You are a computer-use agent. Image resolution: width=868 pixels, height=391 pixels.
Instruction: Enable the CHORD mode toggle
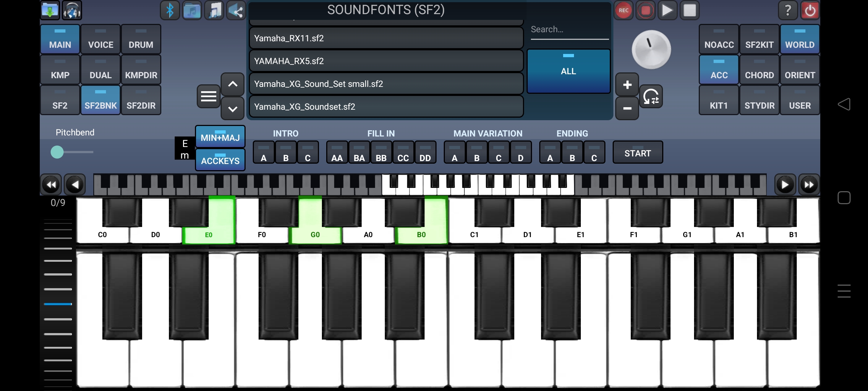(759, 70)
